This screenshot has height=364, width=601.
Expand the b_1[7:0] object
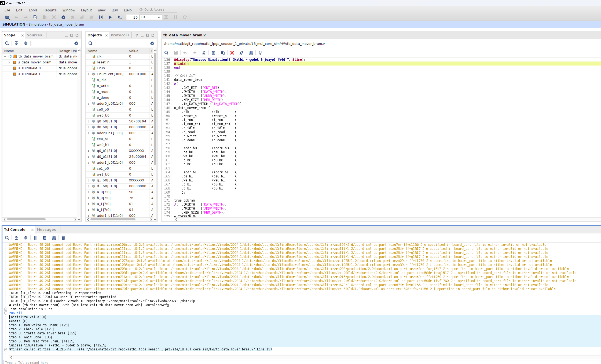point(89,210)
